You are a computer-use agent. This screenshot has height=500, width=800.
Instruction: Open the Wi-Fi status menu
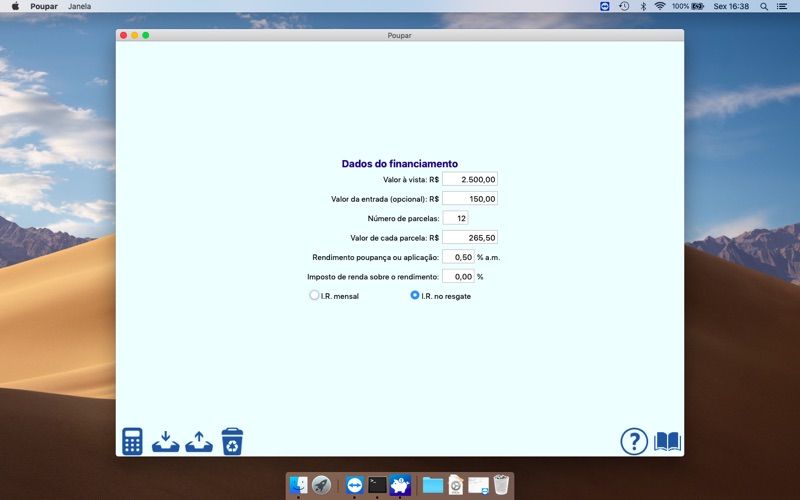660,6
